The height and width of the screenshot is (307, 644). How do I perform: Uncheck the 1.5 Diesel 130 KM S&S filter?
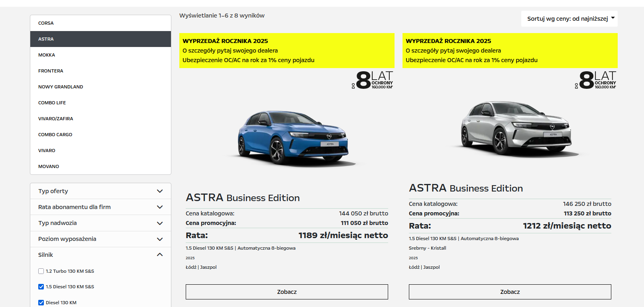click(41, 287)
